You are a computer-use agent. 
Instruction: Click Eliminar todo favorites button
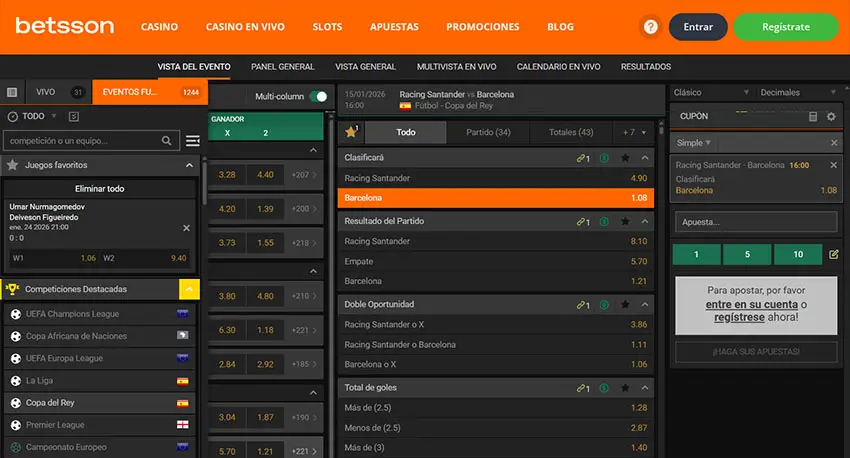[x=100, y=189]
